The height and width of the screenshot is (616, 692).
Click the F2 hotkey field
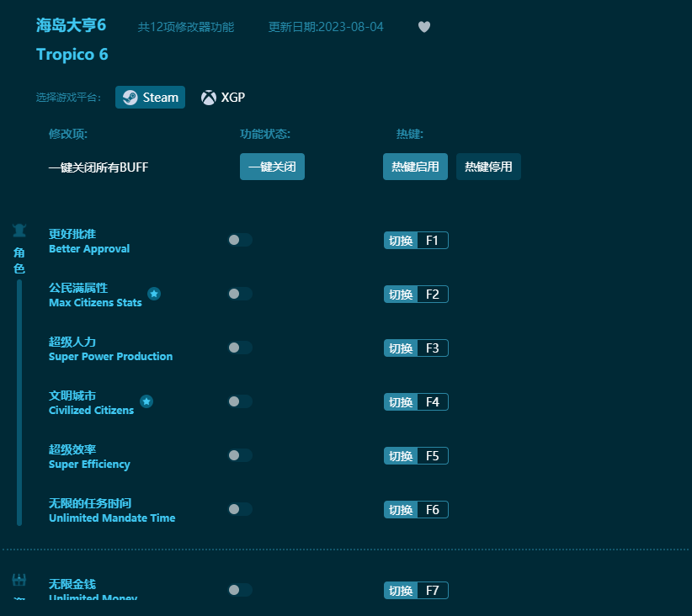click(x=433, y=295)
